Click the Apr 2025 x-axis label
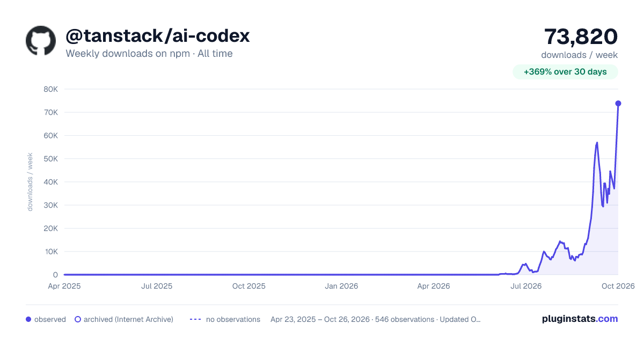Viewport: 644px width, 338px height. (x=64, y=286)
